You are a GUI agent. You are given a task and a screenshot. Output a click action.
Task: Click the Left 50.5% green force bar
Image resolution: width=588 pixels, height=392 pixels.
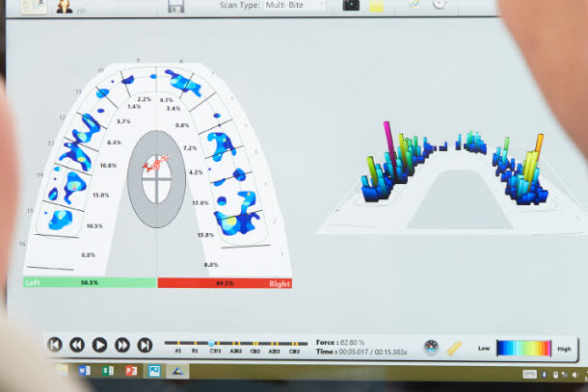tap(90, 282)
